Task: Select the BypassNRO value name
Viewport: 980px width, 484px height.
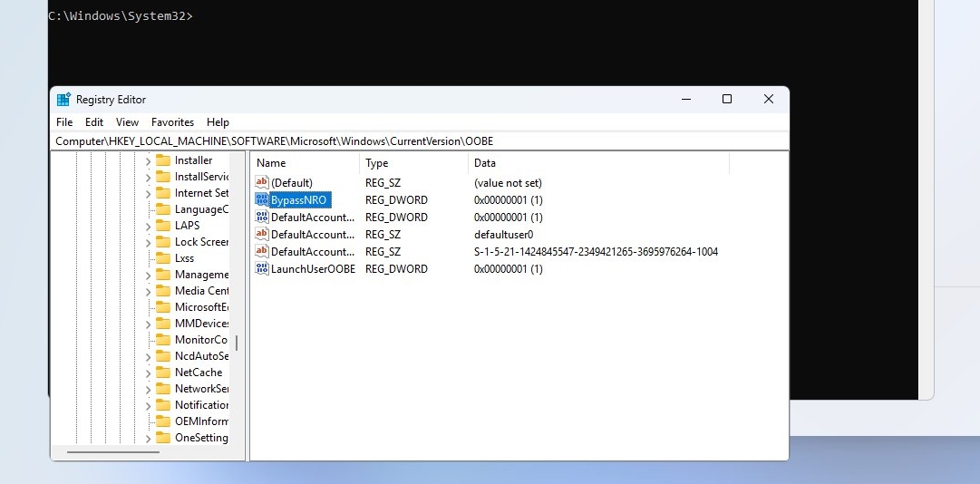Action: [298, 199]
